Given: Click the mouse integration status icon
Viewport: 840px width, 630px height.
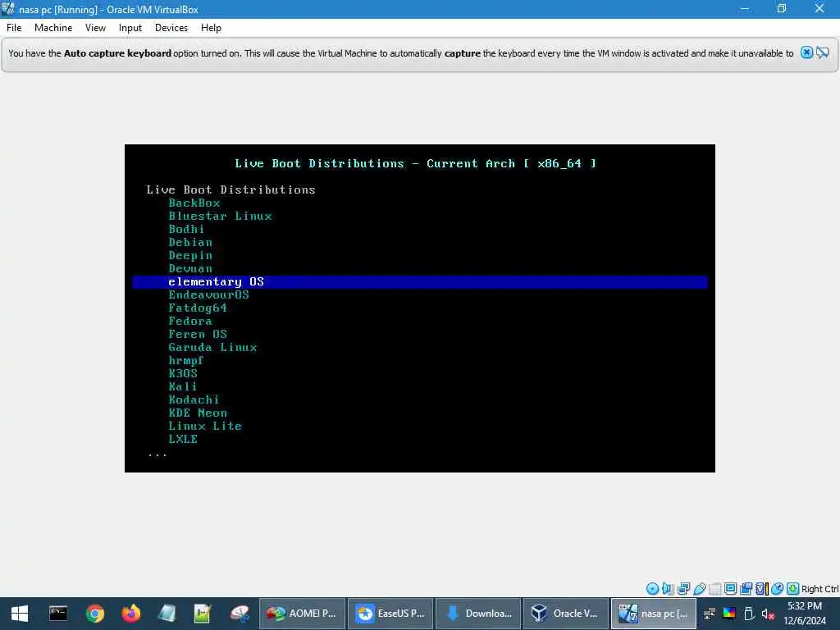Looking at the screenshot, I should coord(778,589).
